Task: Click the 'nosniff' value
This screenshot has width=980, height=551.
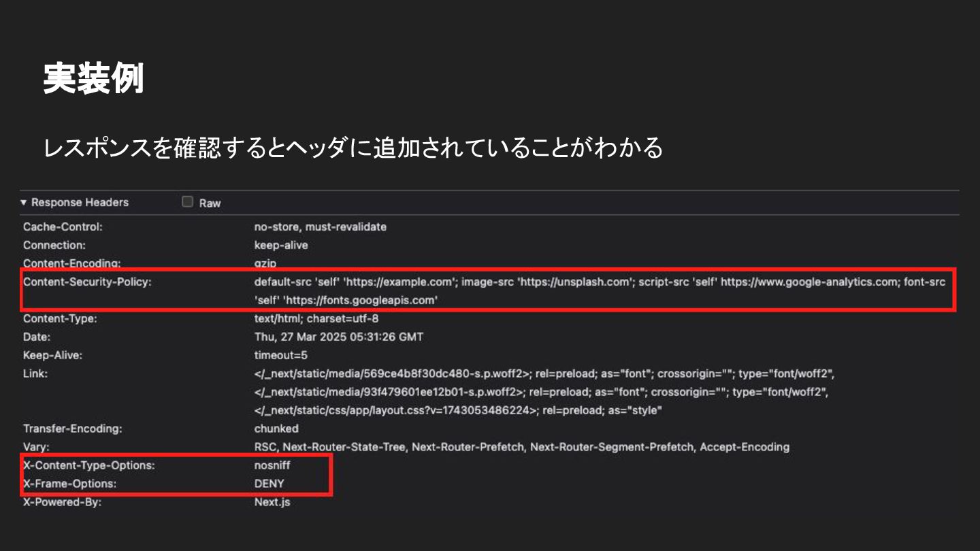Action: tap(272, 465)
